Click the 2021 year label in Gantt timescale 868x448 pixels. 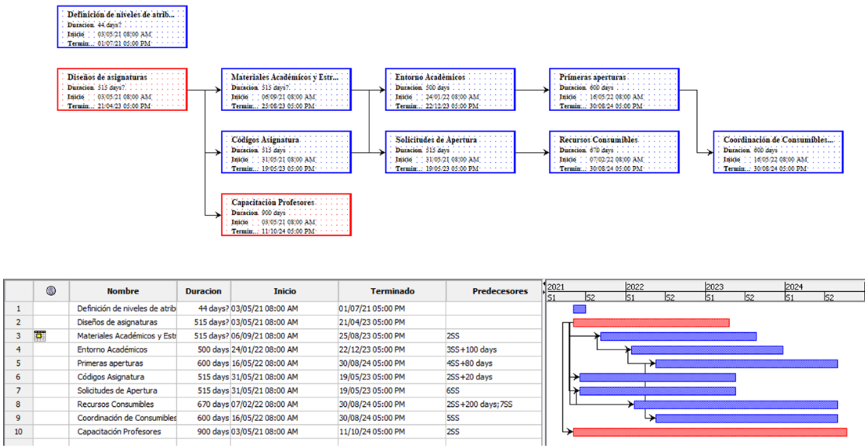tap(556, 286)
